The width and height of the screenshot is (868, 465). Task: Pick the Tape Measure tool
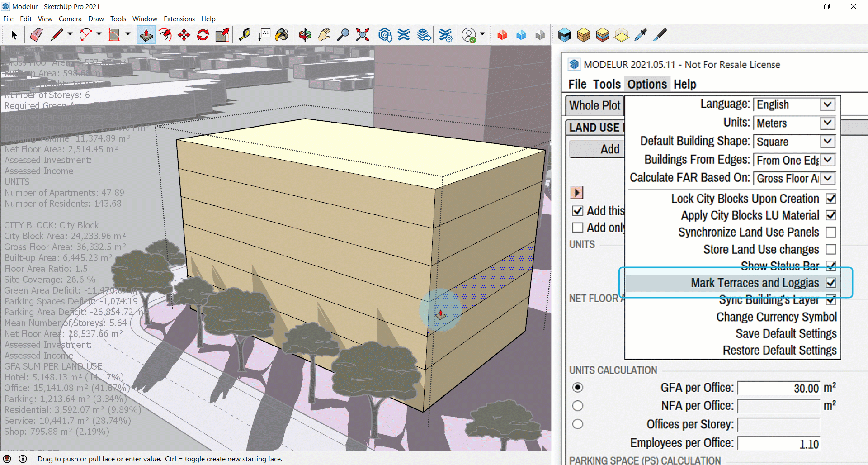pos(245,35)
